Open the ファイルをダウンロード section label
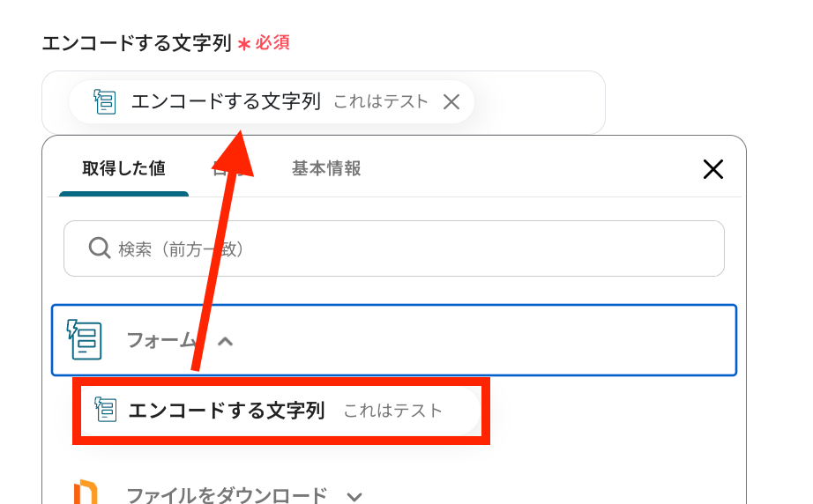Screen dimensions: 813x504 (x=227, y=495)
